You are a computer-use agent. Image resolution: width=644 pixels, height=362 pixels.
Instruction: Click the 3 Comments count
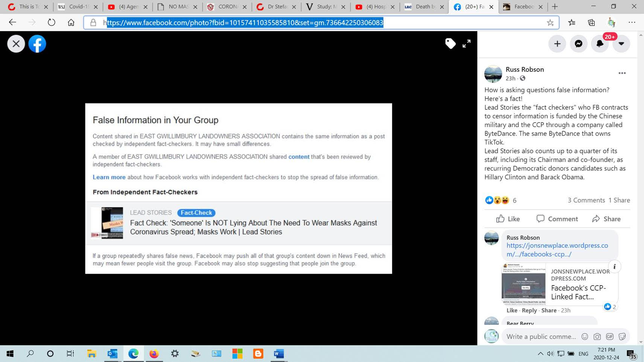[x=586, y=200]
